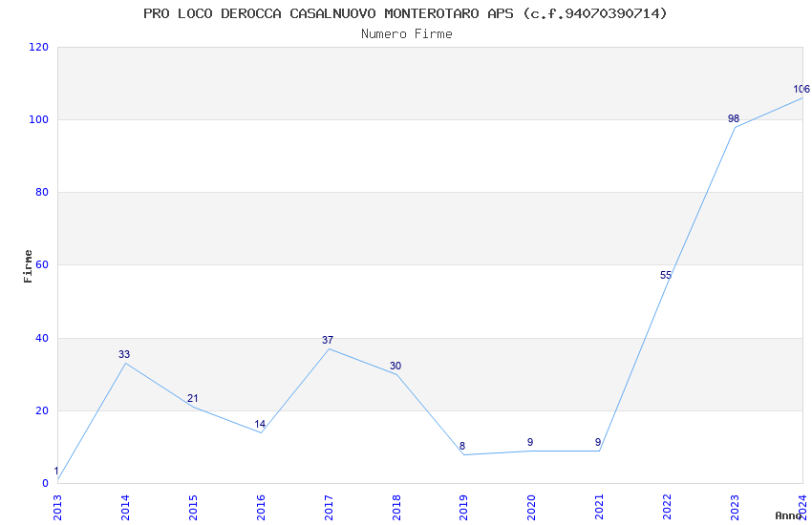
Task: Click the 2017 year tick label
Action: [329, 508]
